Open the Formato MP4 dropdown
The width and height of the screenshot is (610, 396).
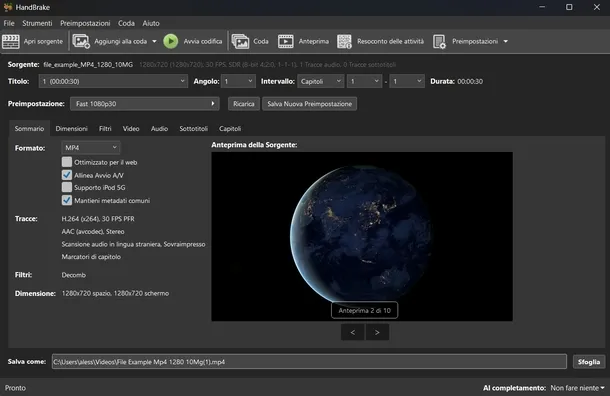point(91,148)
